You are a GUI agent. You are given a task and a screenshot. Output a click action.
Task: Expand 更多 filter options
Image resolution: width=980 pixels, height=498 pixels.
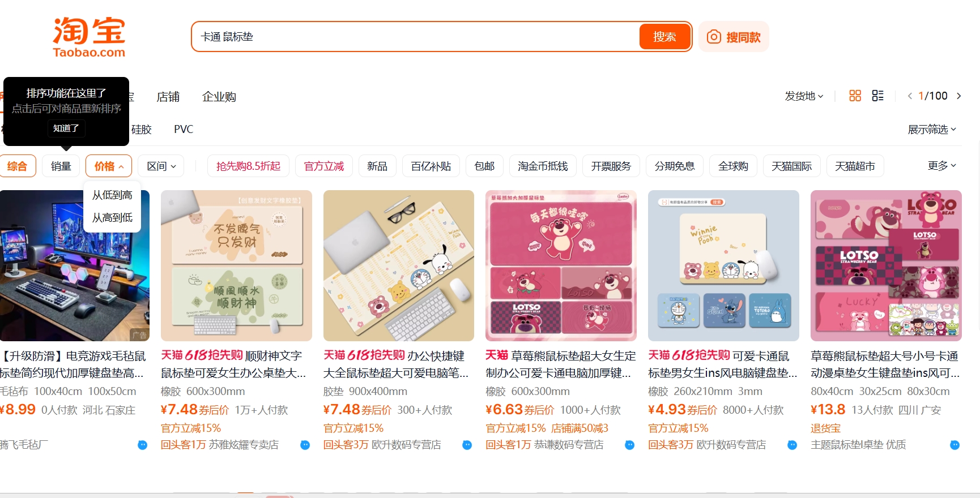(x=941, y=165)
